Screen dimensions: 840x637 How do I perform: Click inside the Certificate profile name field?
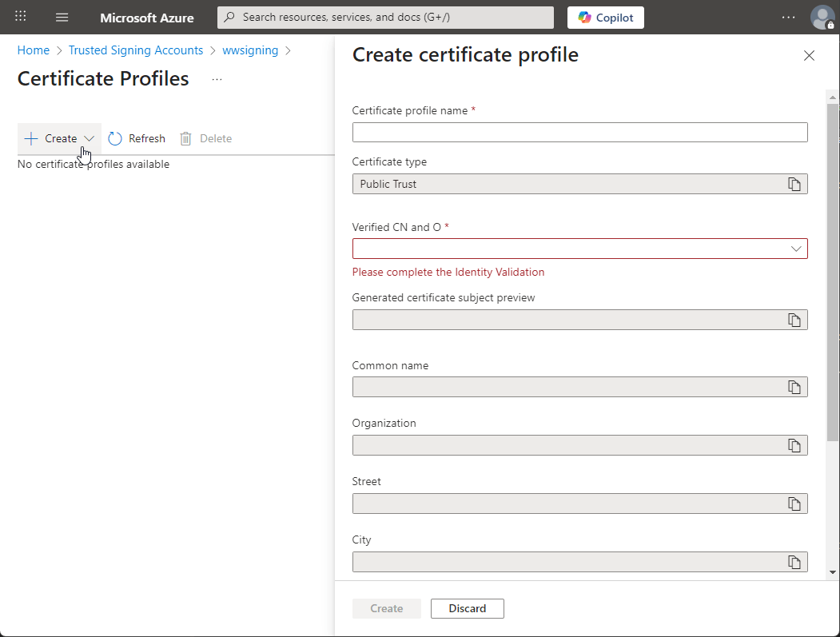tap(579, 132)
